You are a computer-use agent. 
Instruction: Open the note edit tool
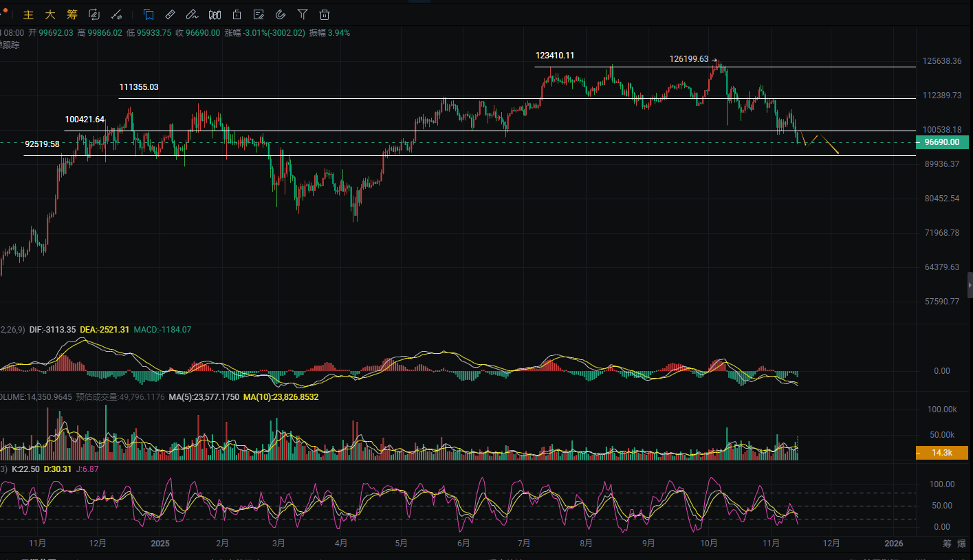(x=259, y=14)
